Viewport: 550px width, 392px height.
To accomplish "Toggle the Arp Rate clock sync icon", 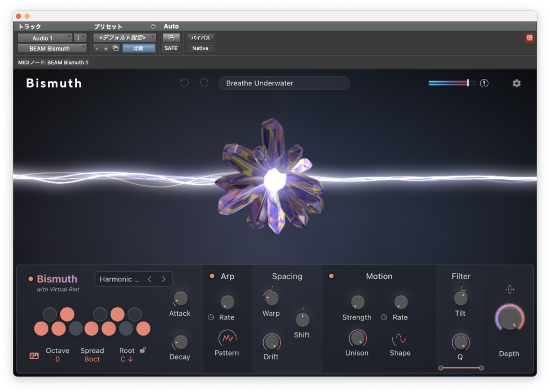I will (x=211, y=317).
